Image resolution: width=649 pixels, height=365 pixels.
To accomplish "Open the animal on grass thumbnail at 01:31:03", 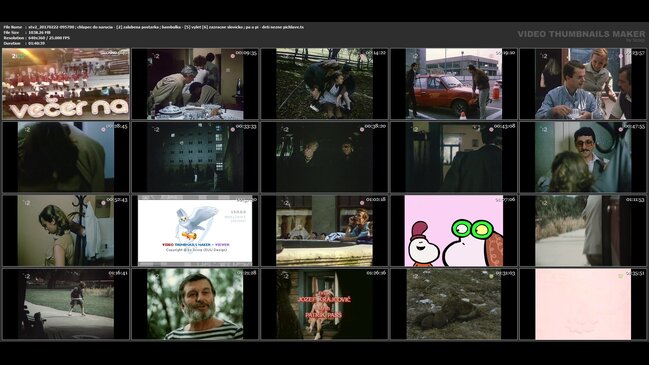I will [x=454, y=304].
